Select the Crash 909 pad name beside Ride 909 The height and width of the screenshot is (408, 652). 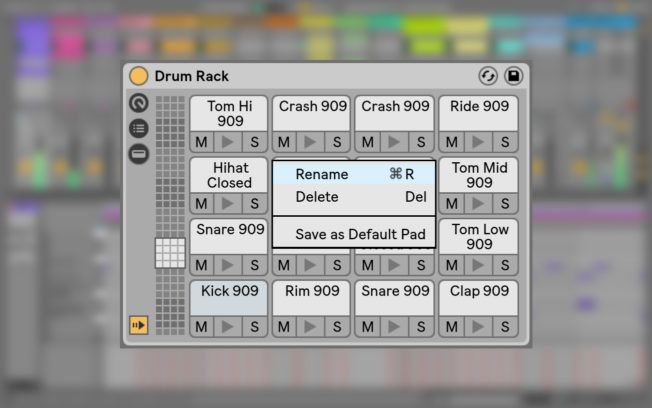coord(395,106)
